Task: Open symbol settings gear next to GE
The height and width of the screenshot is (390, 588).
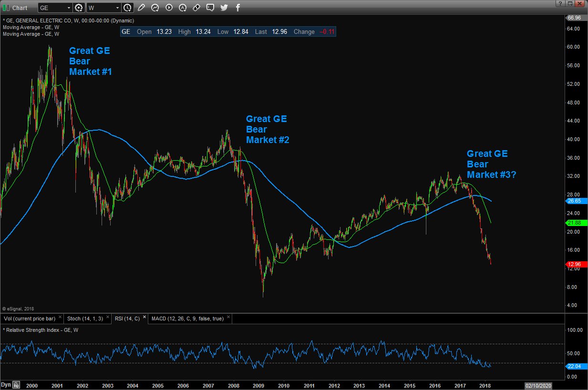Action: [79, 8]
